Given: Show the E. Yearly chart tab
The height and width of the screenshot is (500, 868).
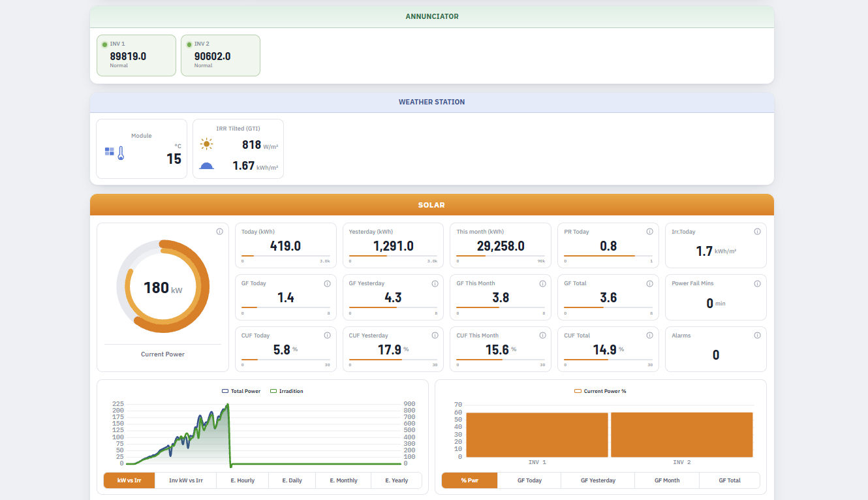Looking at the screenshot, I should [396, 480].
